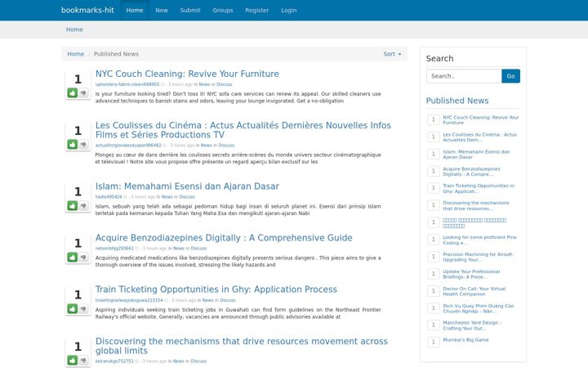Viewport: 588px width, 368px height.
Task: Open sidebar link Update Your Professional Briefings
Action: (471, 274)
